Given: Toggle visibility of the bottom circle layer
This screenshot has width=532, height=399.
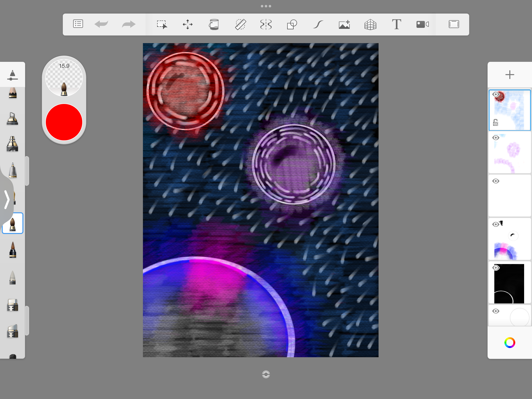Looking at the screenshot, I should [496, 311].
